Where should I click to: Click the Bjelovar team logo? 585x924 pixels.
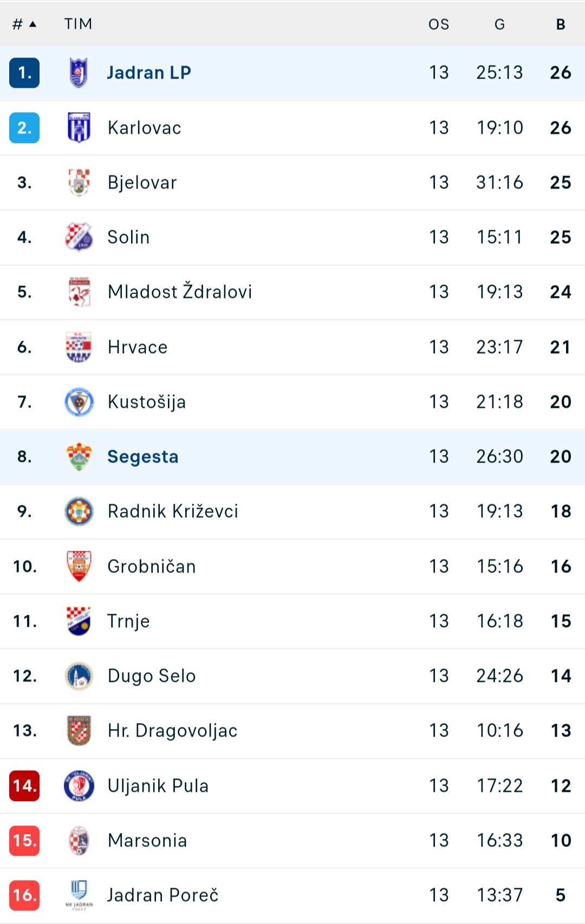pos(79,183)
